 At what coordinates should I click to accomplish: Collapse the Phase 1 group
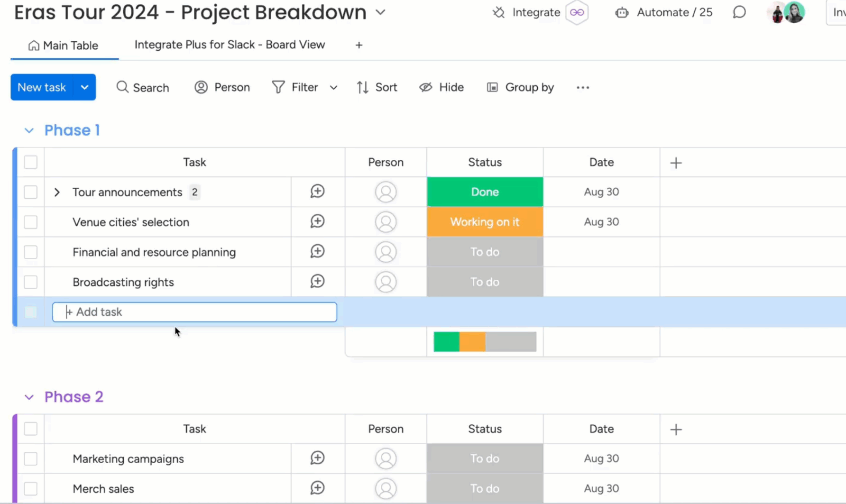pyautogui.click(x=29, y=130)
